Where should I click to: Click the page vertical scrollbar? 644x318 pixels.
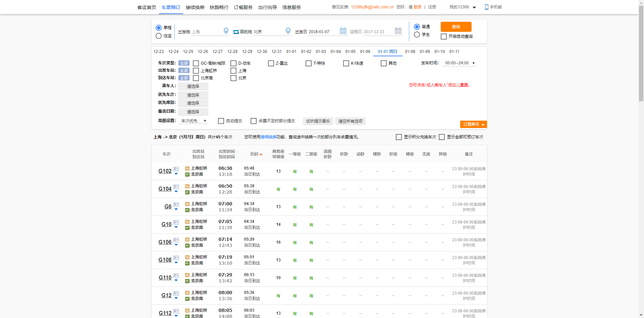[641, 54]
